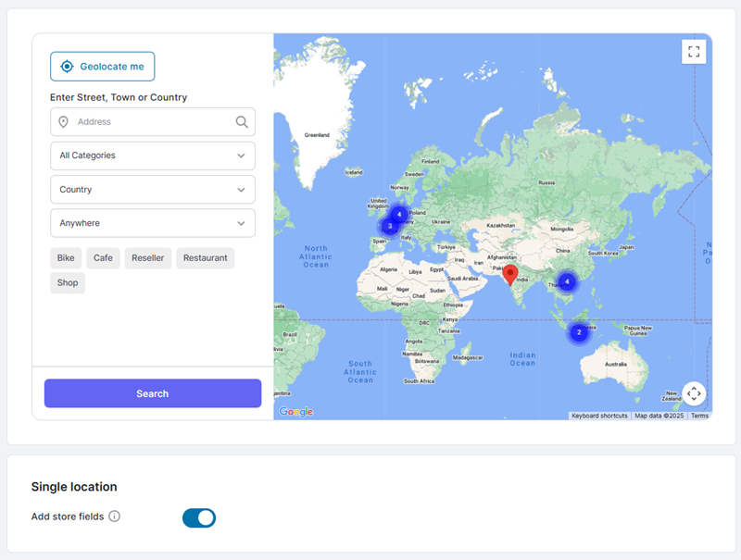Open the 2-store cluster marker near Indonesia
Viewport: 741px width, 560px height.
coord(579,332)
